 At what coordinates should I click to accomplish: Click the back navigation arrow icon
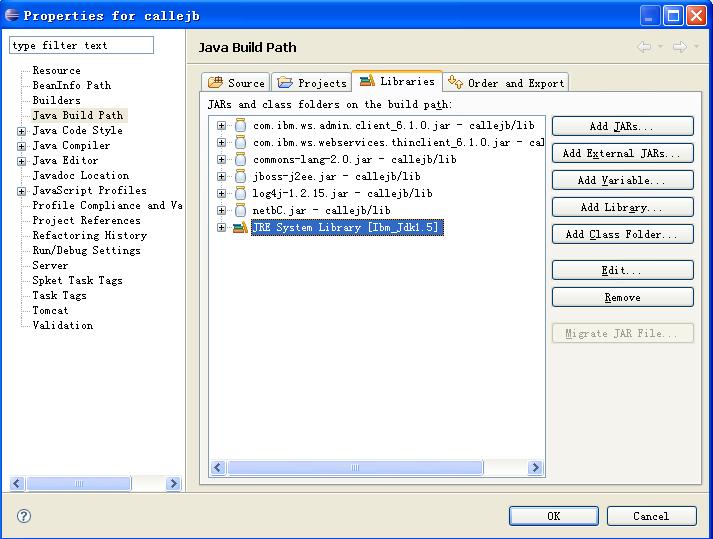644,46
